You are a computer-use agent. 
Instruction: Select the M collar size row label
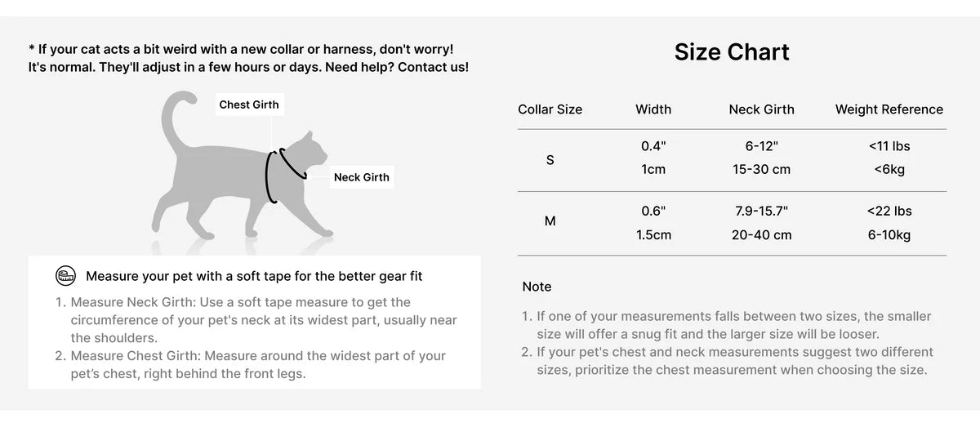pyautogui.click(x=550, y=221)
